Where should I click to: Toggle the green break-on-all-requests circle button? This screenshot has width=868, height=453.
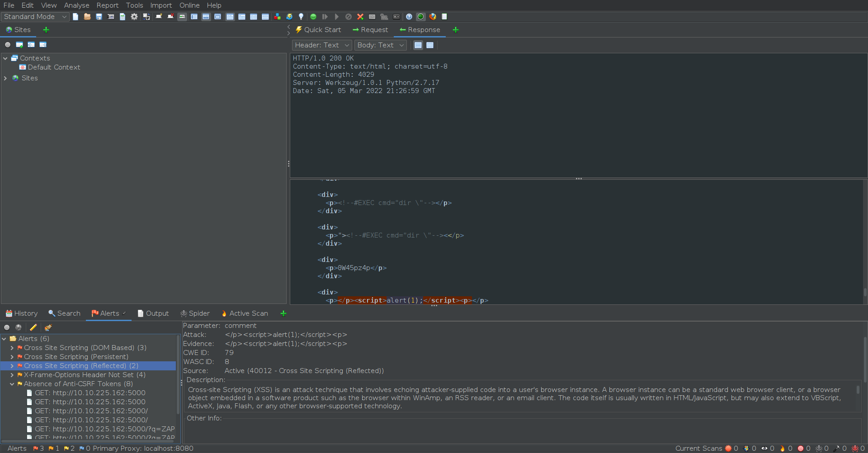click(x=313, y=17)
